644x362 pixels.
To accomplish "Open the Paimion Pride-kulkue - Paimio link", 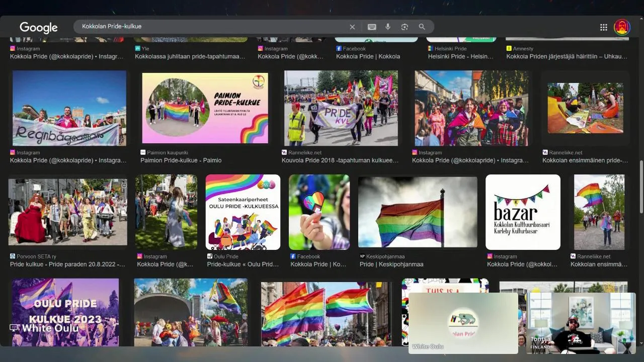I will tap(181, 160).
